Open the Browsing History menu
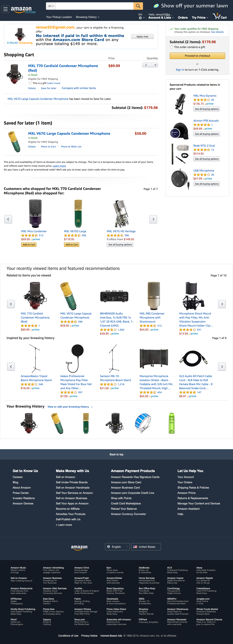The height and width of the screenshot is (644, 233). (x=88, y=17)
